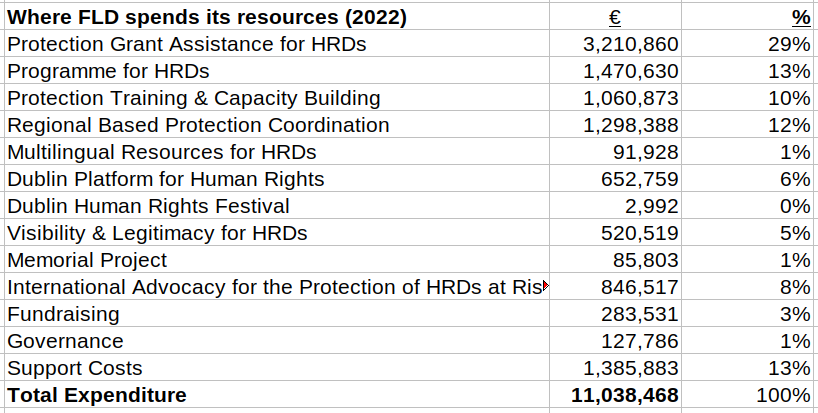Click the red overflow arrow in International Advocacy row
Image resolution: width=818 pixels, height=413 pixels.
click(545, 288)
